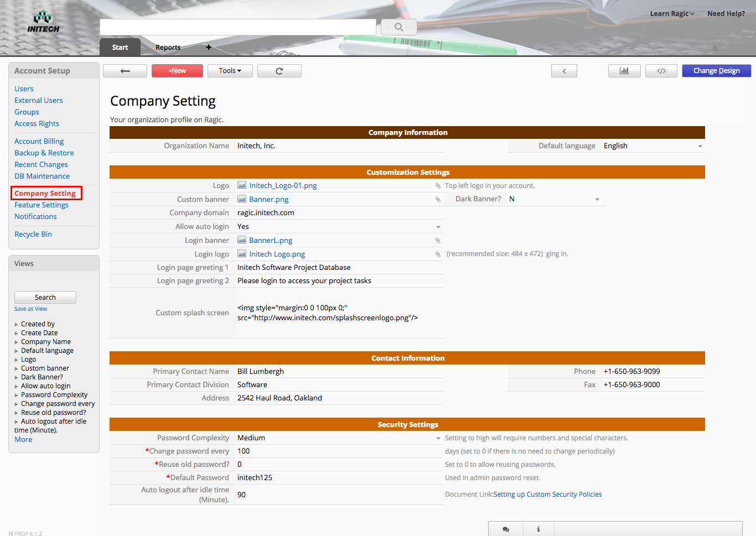Click the top search input field
The image size is (756, 536).
coord(238,27)
